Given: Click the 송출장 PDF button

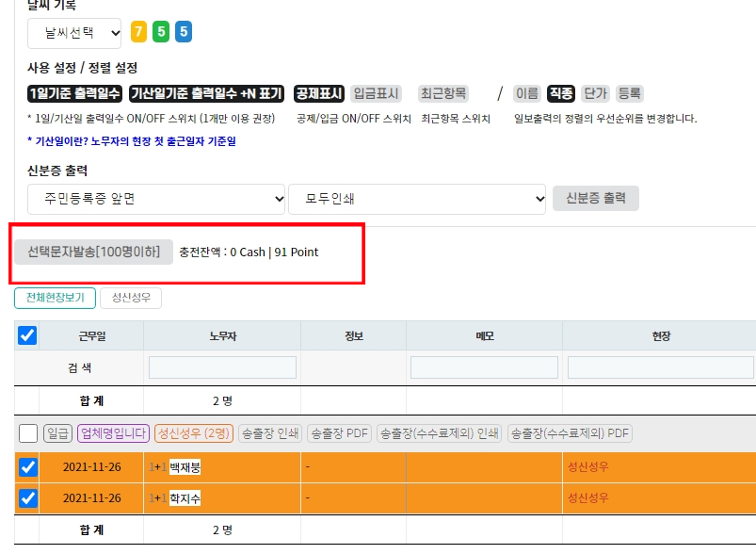Looking at the screenshot, I should [x=339, y=433].
